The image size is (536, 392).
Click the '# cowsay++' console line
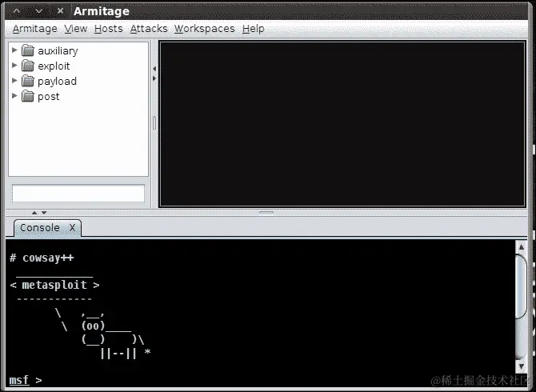tap(42, 258)
